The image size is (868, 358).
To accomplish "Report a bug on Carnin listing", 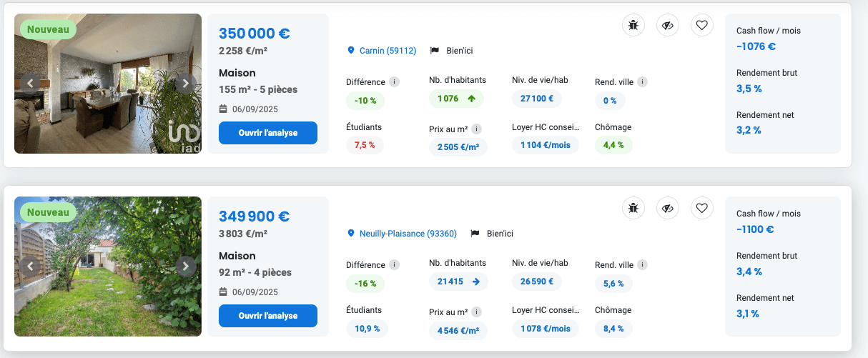I will 633,26.
